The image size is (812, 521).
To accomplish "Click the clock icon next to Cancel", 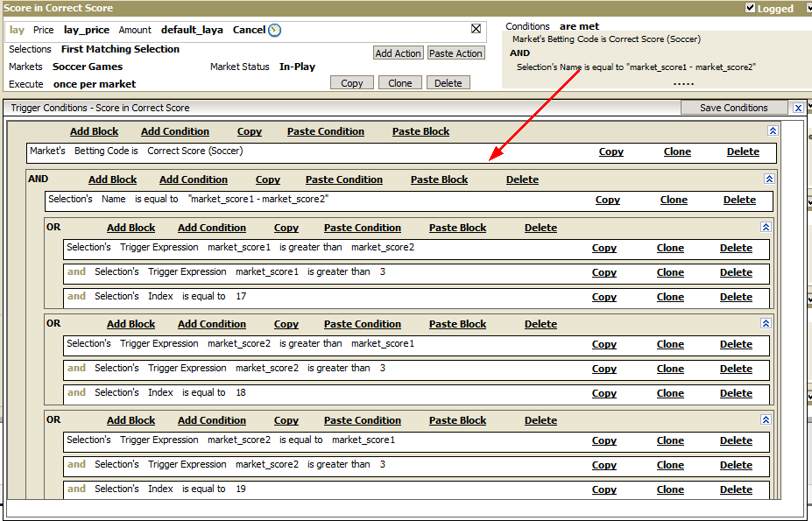I will (x=274, y=30).
